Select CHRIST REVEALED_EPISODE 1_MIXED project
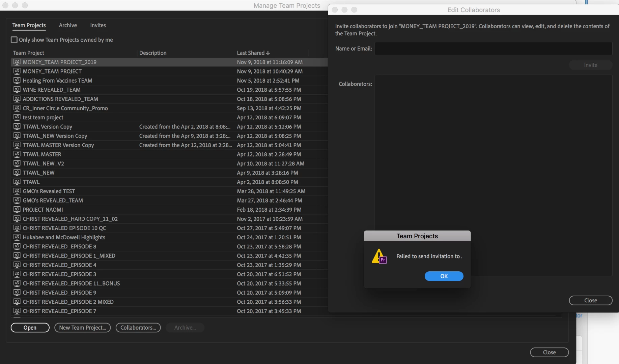619x364 pixels. pos(169,255)
